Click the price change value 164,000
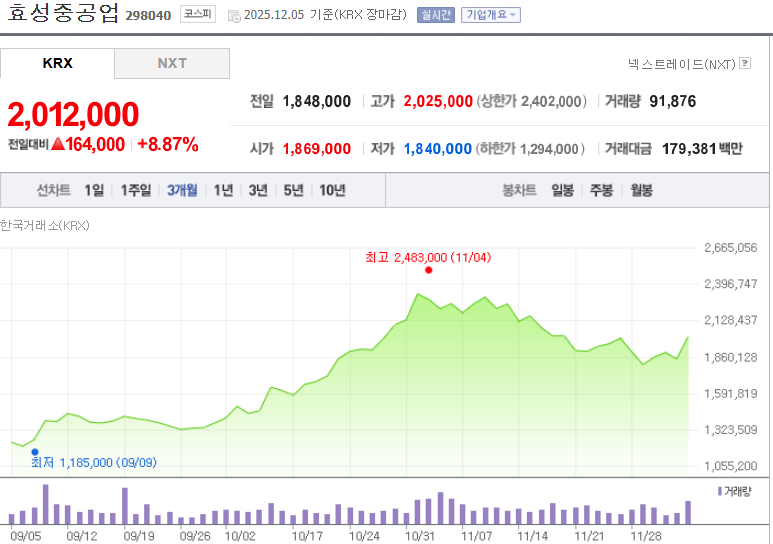 (x=95, y=145)
